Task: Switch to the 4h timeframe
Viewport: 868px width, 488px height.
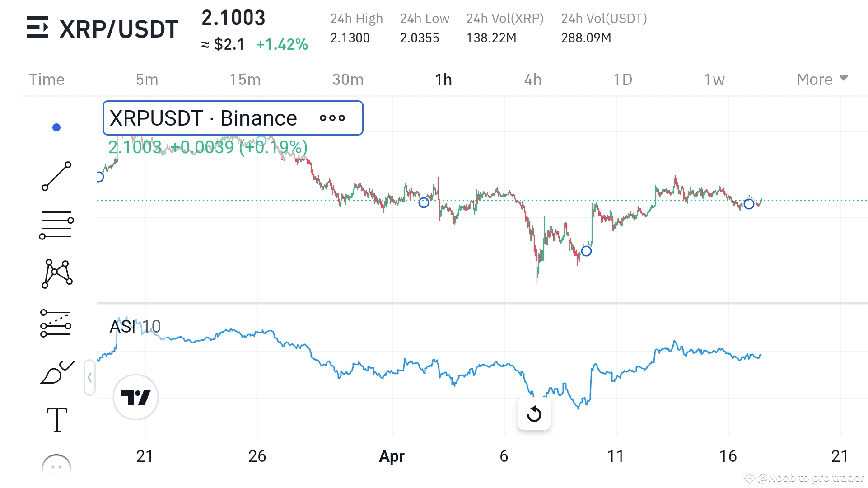Action: (x=532, y=80)
